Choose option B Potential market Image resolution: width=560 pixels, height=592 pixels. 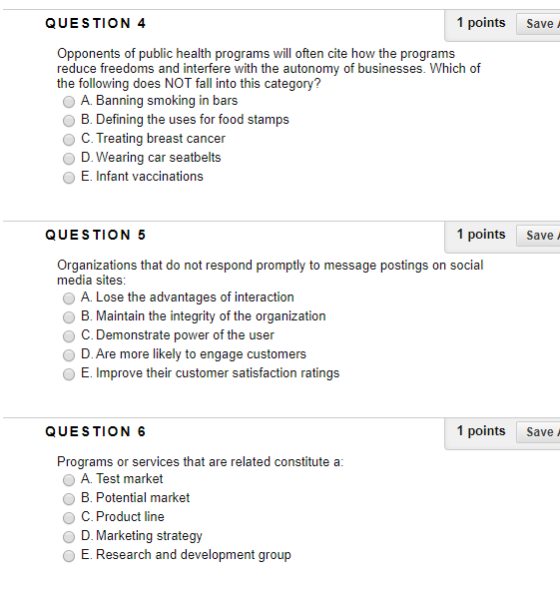point(69,499)
